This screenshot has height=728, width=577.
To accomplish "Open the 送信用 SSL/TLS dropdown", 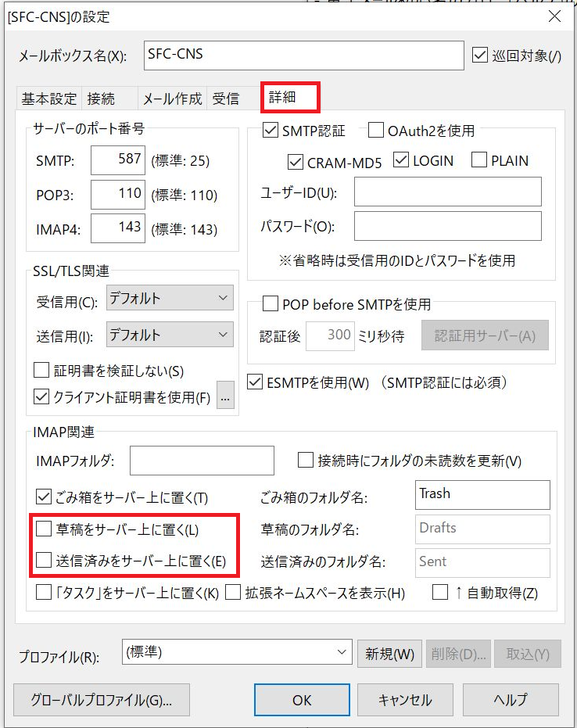I will click(170, 335).
